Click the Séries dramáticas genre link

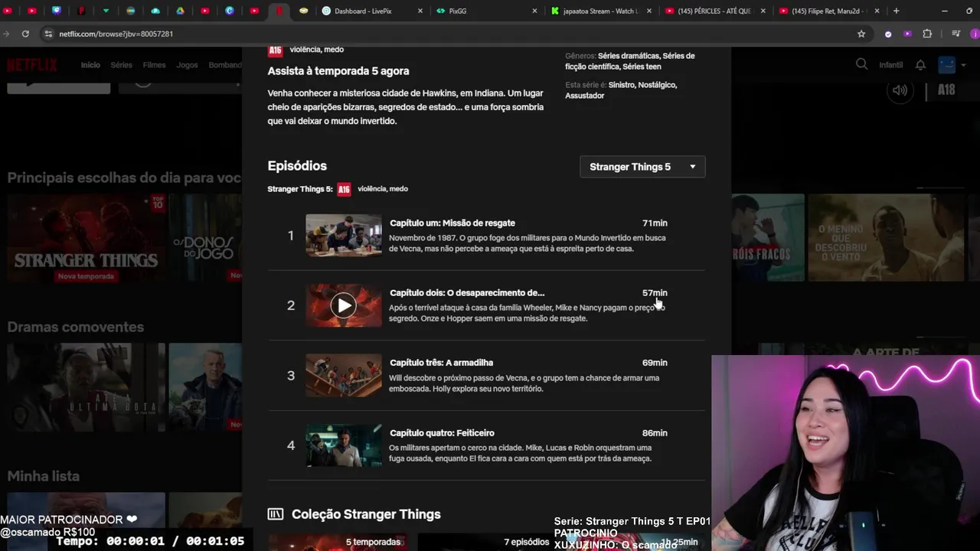[x=629, y=56]
